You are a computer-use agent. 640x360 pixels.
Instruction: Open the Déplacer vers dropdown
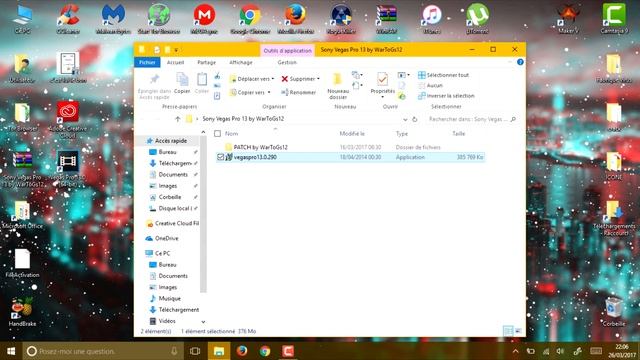[251, 79]
